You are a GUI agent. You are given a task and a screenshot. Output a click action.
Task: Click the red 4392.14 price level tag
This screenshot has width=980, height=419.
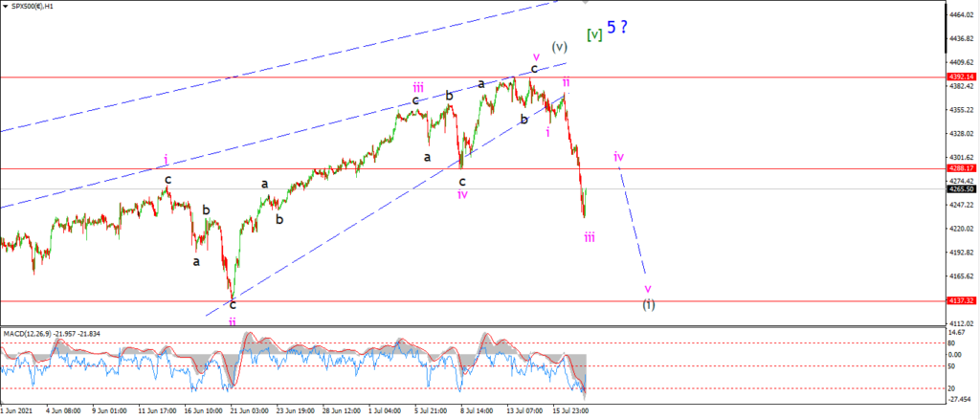(x=961, y=77)
